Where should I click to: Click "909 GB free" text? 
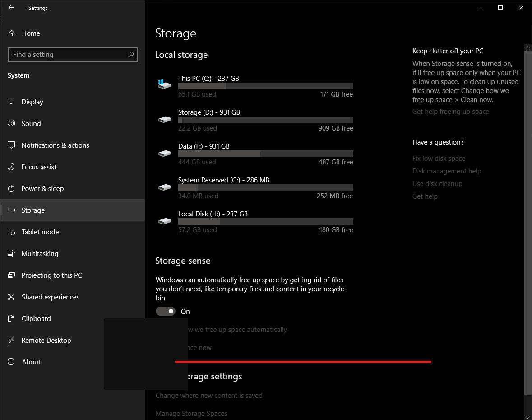pyautogui.click(x=336, y=128)
